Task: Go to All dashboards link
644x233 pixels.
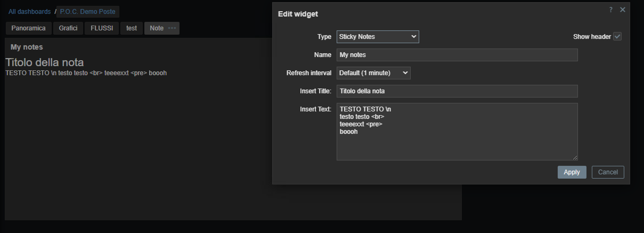Action: coord(30,12)
